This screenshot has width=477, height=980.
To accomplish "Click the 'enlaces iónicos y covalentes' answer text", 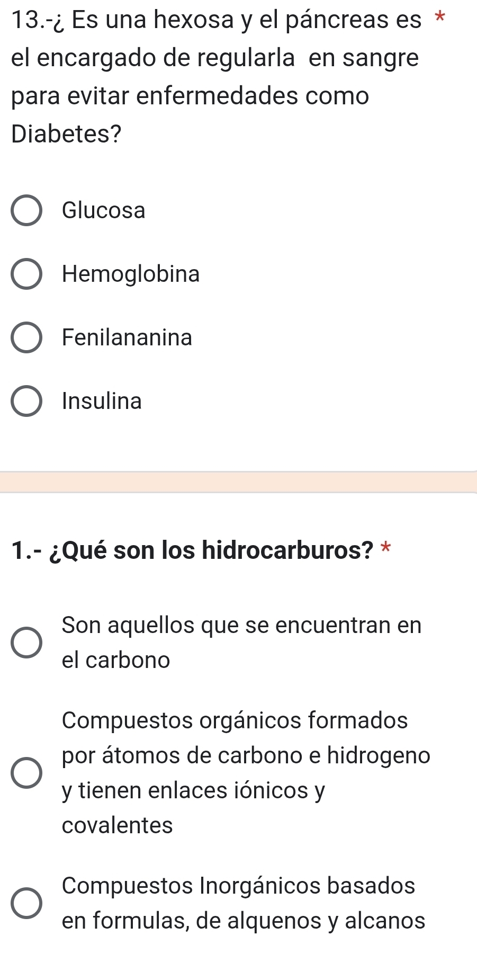I will click(x=193, y=790).
